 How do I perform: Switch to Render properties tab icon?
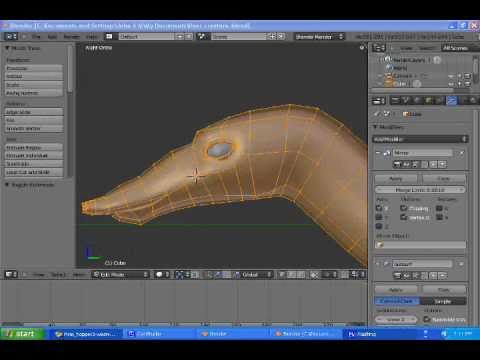click(x=396, y=100)
